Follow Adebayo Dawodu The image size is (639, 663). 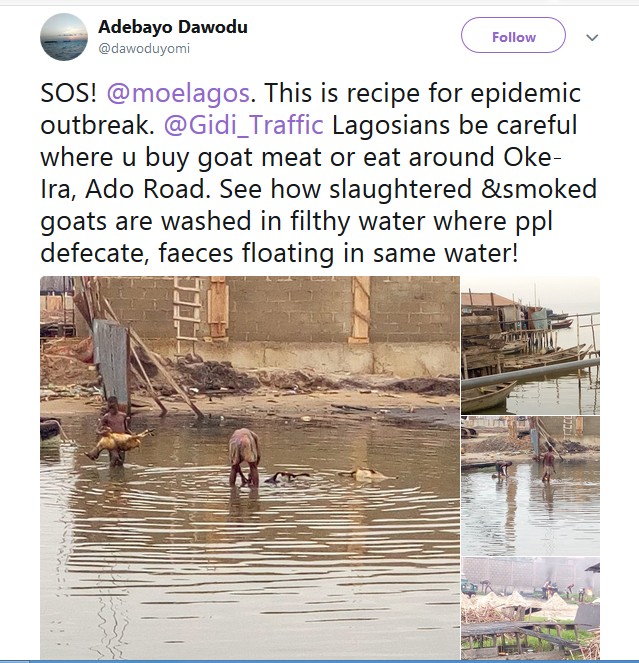click(513, 37)
